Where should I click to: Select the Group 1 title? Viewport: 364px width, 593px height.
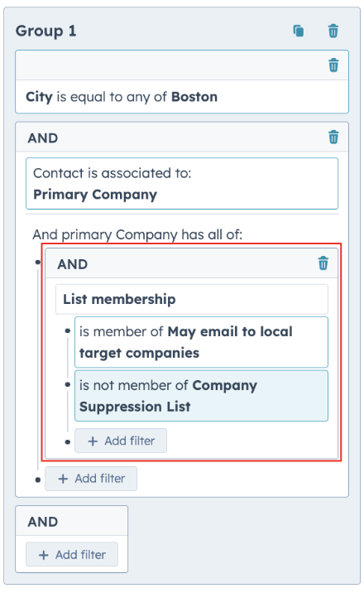[45, 31]
